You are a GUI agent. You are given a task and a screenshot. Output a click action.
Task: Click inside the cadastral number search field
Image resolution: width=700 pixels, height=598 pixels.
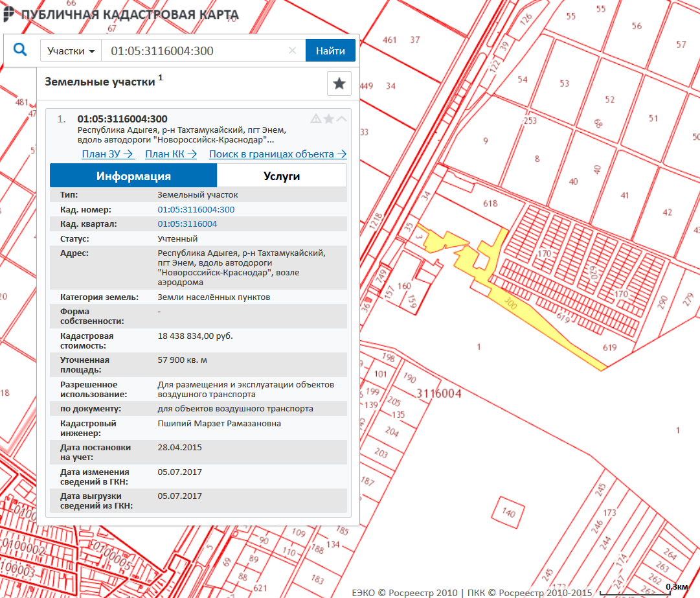[194, 51]
